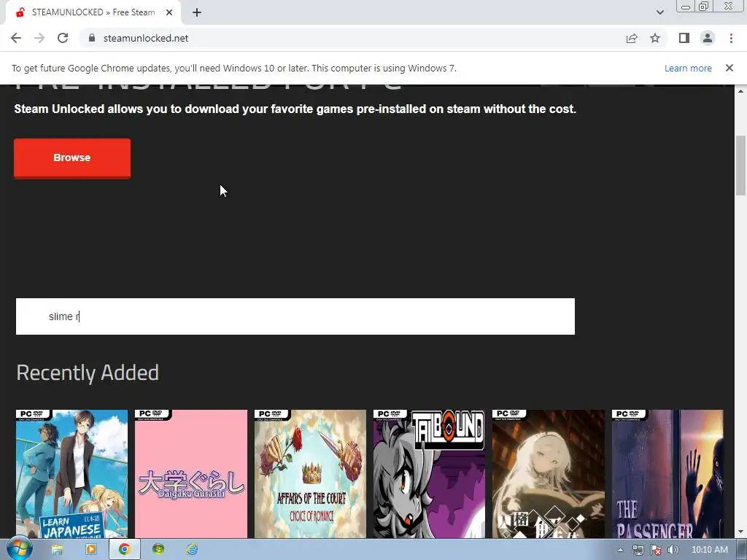Click the Chrome taskbar icon
The width and height of the screenshot is (747, 560).
point(125,550)
